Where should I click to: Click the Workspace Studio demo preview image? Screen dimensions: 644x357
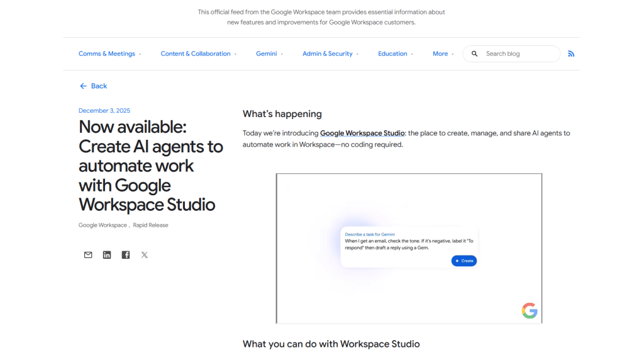(409, 248)
